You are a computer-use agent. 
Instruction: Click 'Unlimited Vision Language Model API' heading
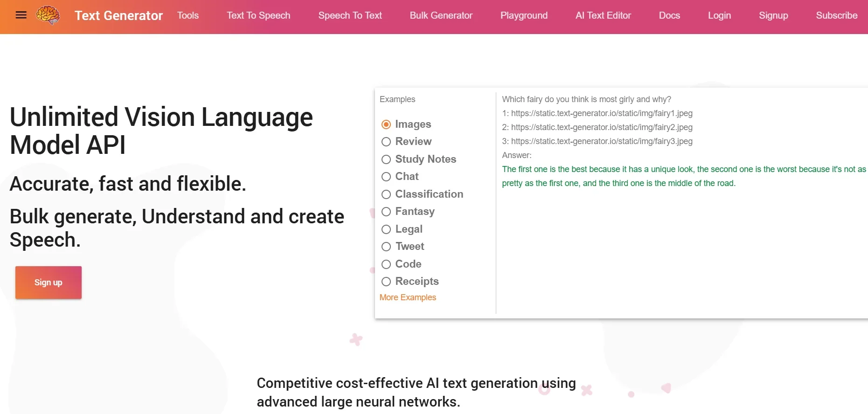161,131
